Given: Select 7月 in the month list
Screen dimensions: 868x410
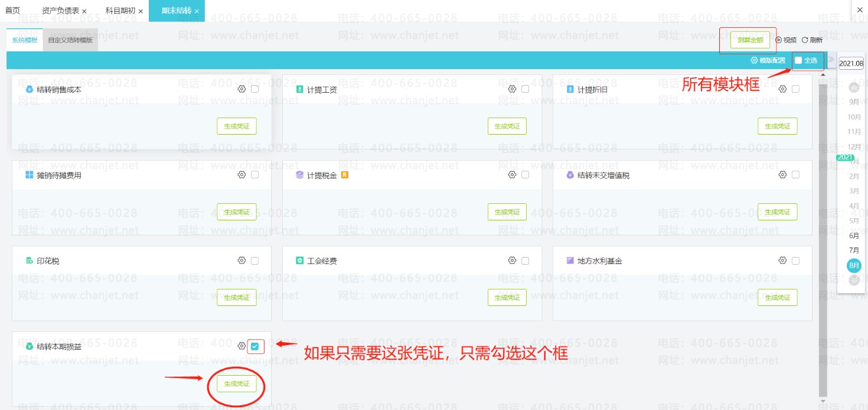Looking at the screenshot, I should coord(854,250).
